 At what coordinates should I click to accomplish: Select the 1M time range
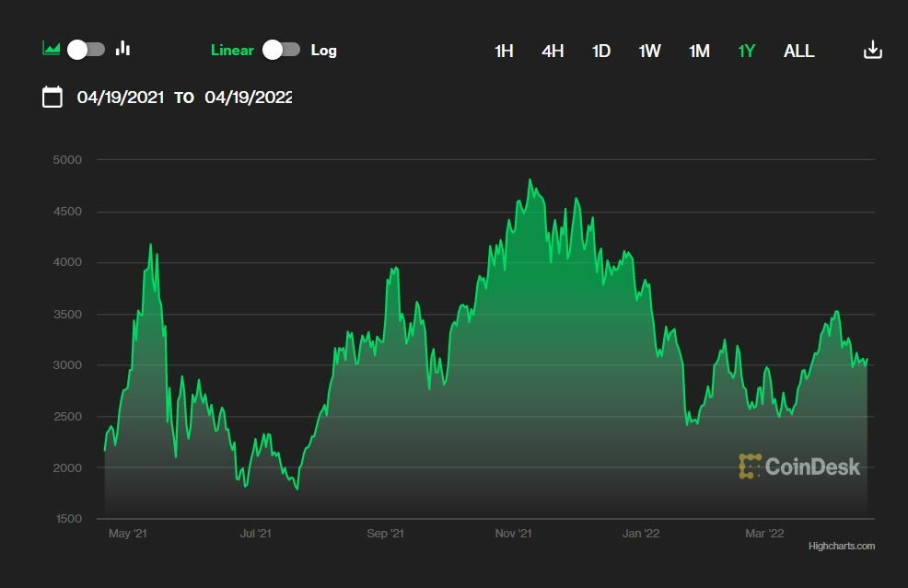[x=699, y=51]
